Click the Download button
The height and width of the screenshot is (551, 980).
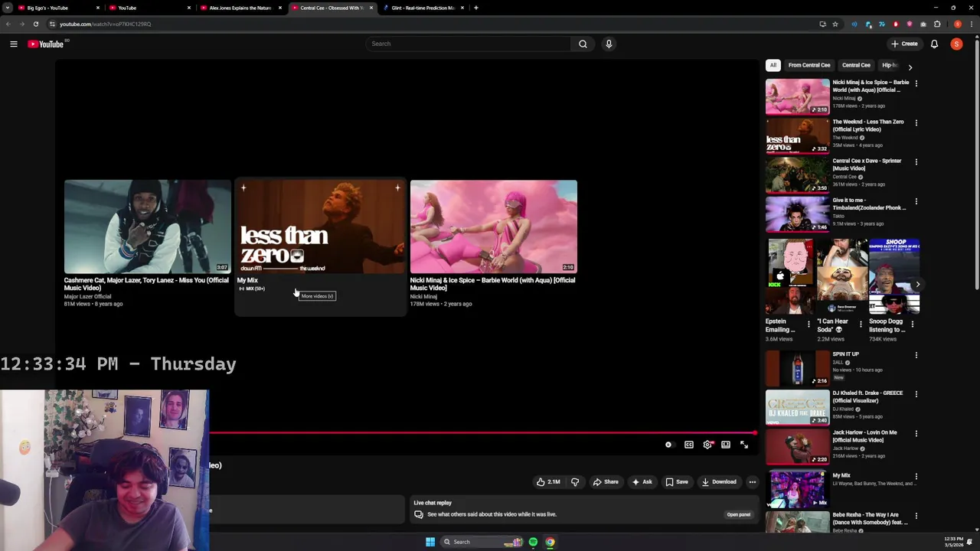(719, 482)
